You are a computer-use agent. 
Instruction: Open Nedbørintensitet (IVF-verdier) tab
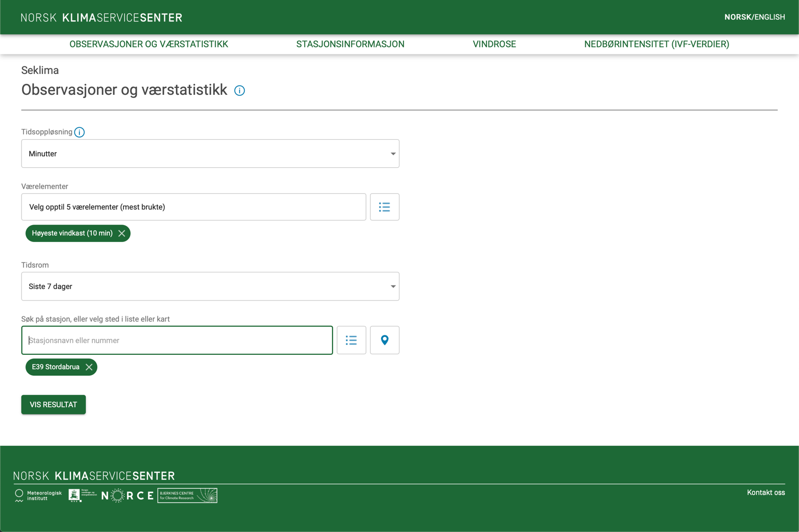click(657, 44)
